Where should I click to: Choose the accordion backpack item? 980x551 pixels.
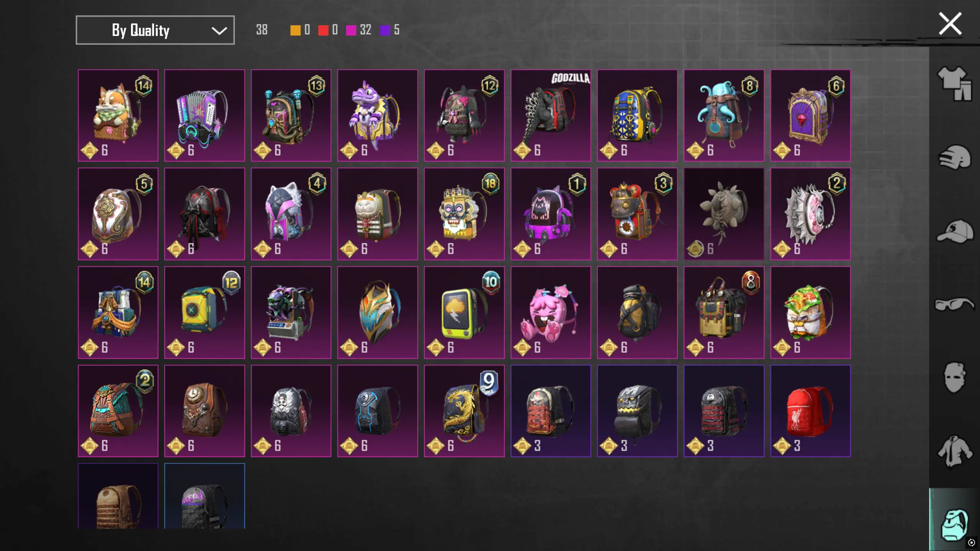tap(205, 115)
